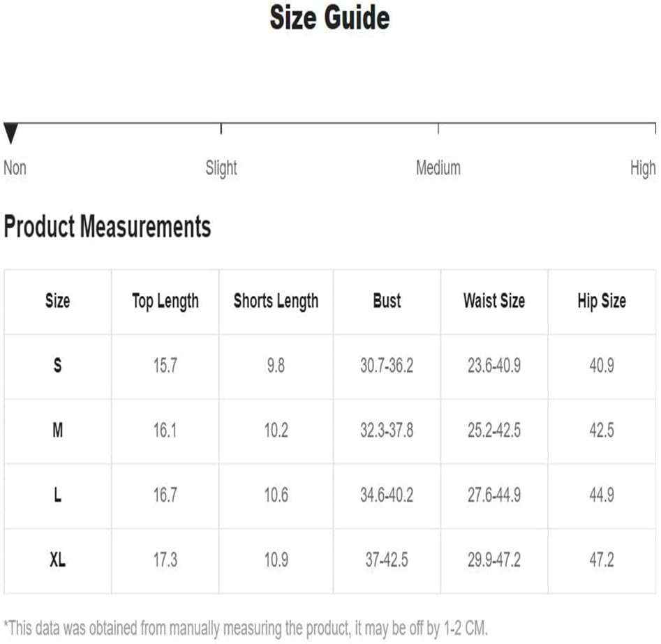Click the Non label under the triangle

click(x=15, y=167)
